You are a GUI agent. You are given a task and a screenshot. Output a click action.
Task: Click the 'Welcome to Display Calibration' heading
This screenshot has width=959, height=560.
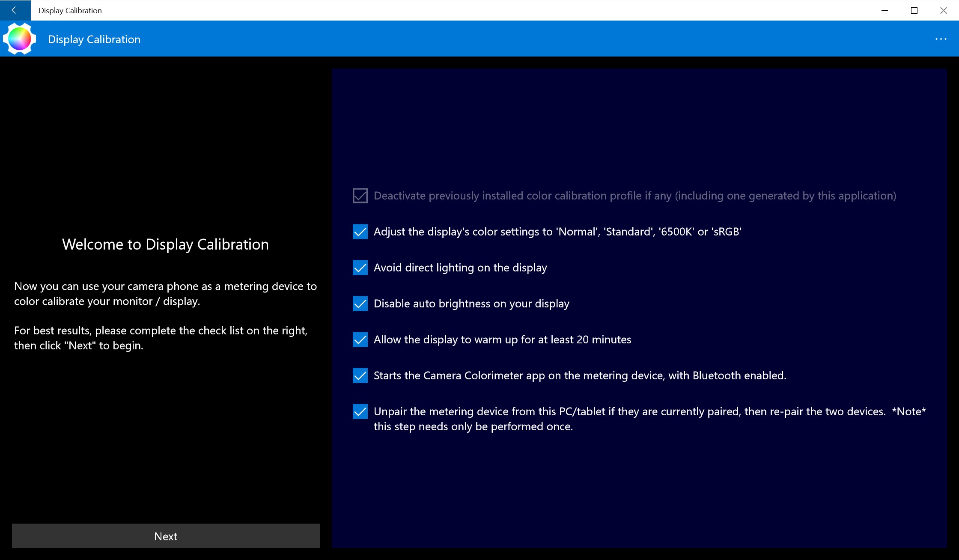166,244
